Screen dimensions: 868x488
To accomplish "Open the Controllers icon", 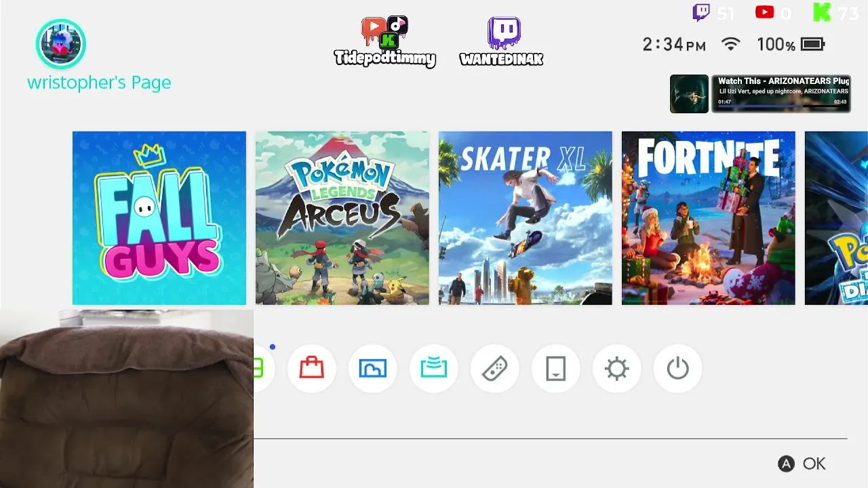I will click(x=495, y=369).
